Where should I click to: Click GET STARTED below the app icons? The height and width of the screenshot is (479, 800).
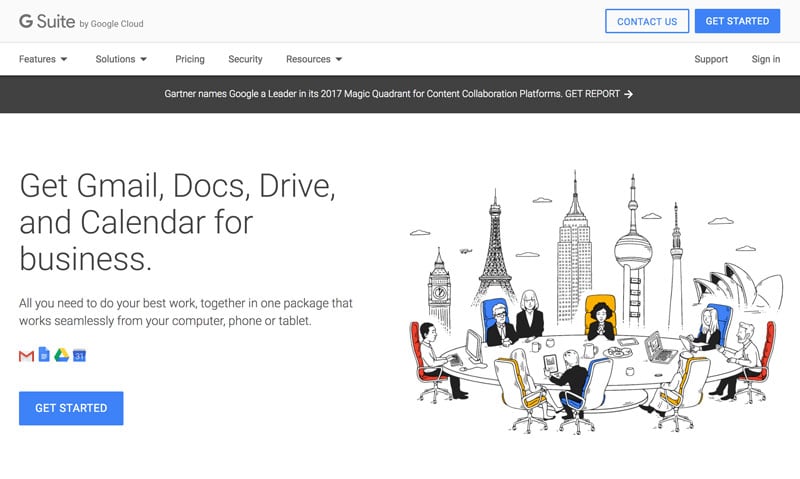click(x=71, y=408)
